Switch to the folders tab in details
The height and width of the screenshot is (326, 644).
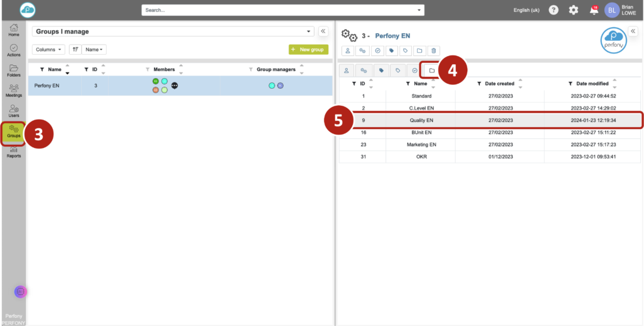431,70
